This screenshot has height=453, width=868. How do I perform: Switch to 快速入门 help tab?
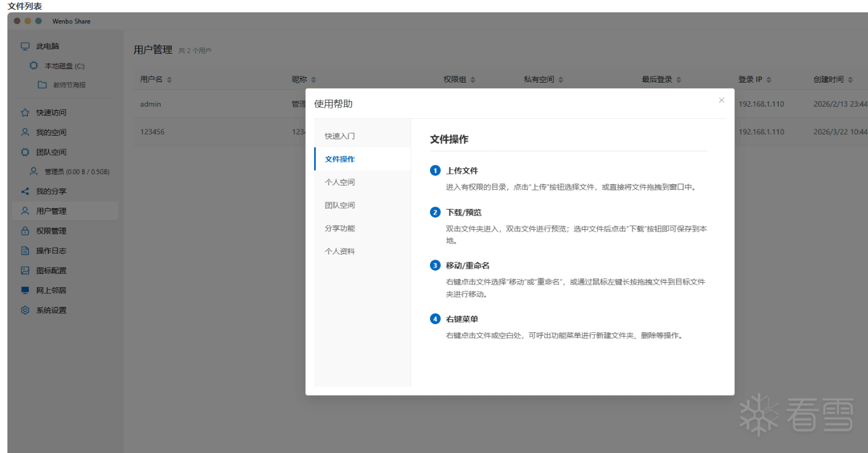coord(340,136)
